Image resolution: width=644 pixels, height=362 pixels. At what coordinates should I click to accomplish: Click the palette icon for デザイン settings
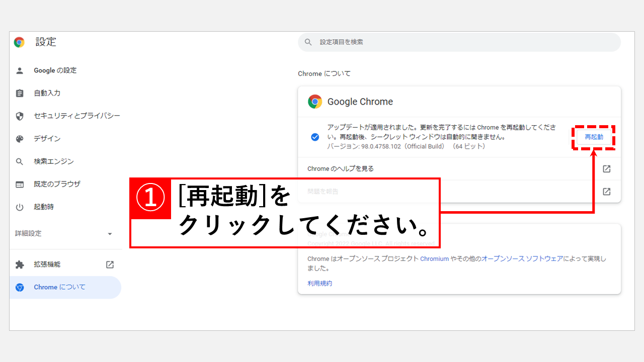[20, 138]
